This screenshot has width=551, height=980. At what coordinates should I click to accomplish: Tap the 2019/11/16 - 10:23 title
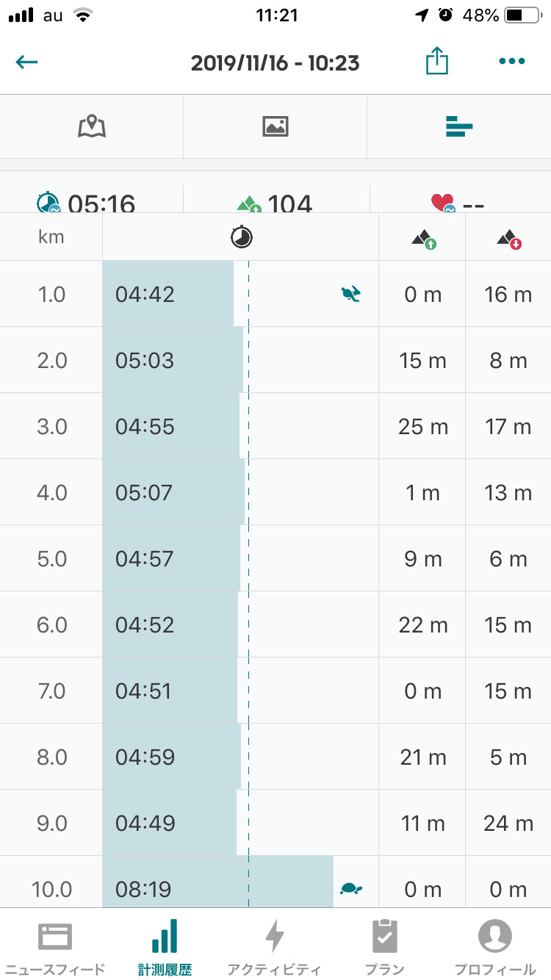pyautogui.click(x=275, y=63)
